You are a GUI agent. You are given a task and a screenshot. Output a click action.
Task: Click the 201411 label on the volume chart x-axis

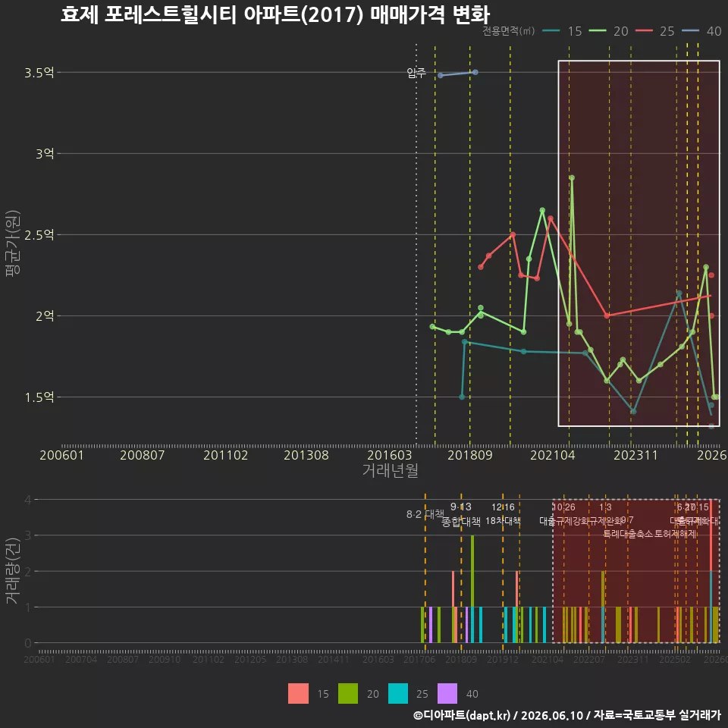pos(334,659)
